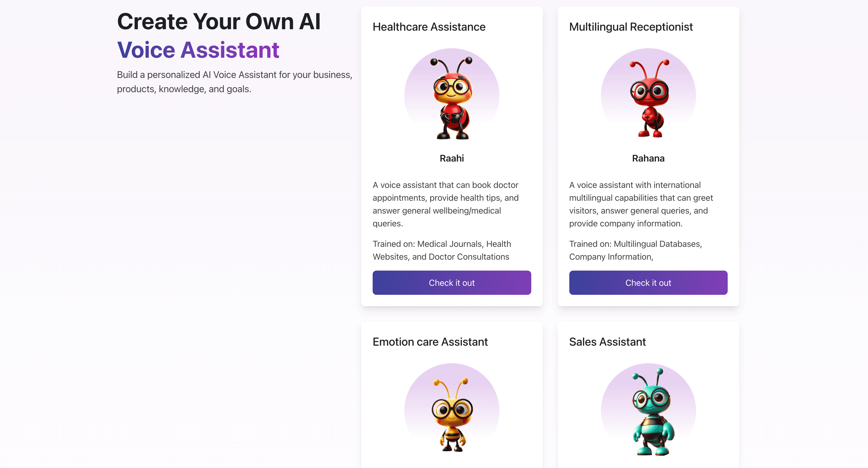
Task: Open the Multilingual Receptionist card title
Action: 631,27
